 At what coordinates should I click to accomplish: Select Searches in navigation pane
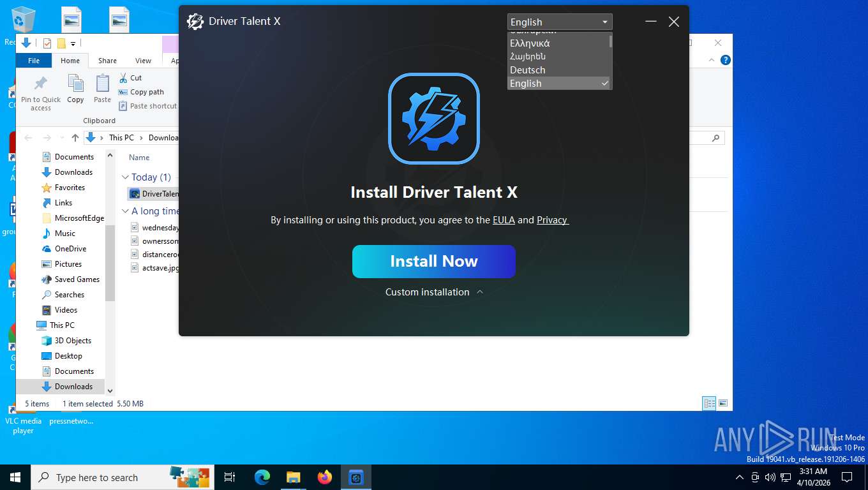tap(69, 295)
